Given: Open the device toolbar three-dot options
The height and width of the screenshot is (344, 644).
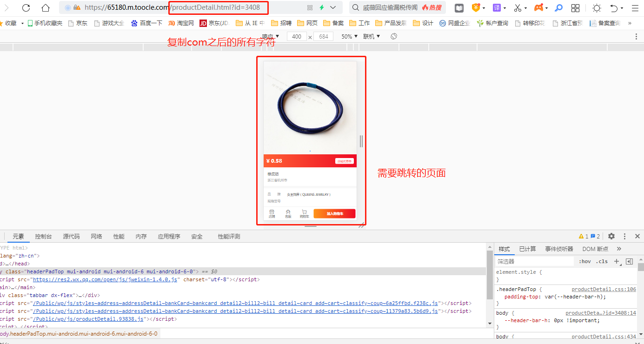Looking at the screenshot, I should coord(636,36).
